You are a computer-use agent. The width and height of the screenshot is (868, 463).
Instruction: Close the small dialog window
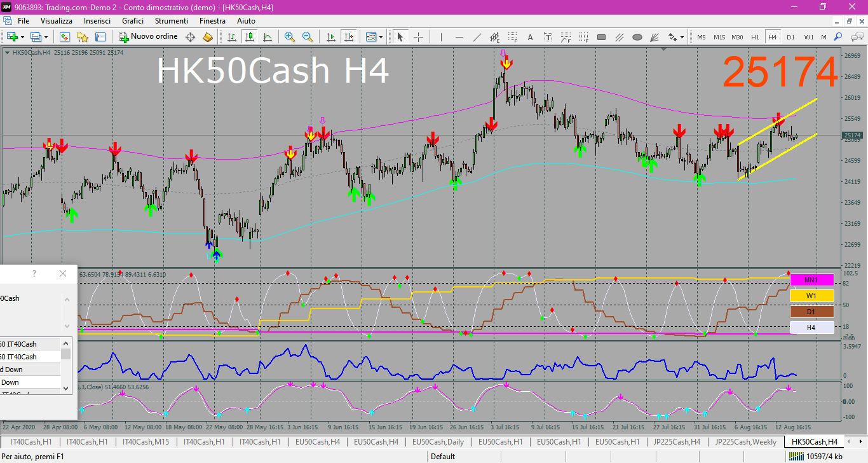tap(63, 273)
